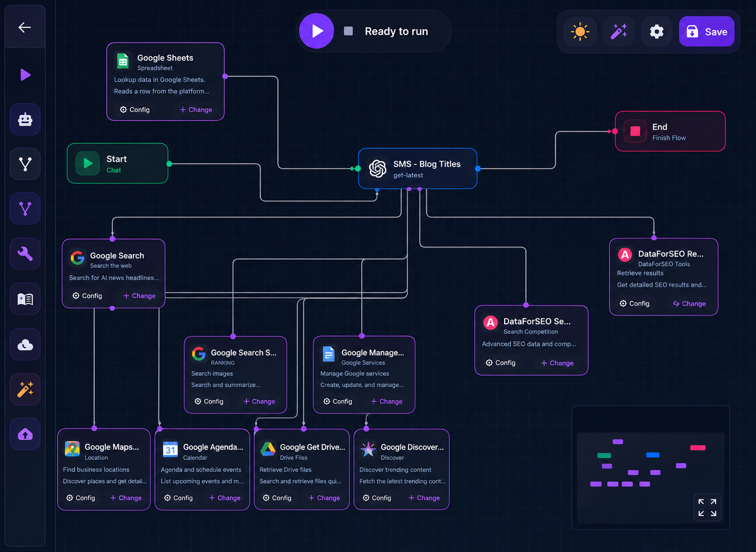
Task: Select the white branch fork sidebar icon
Action: [25, 164]
